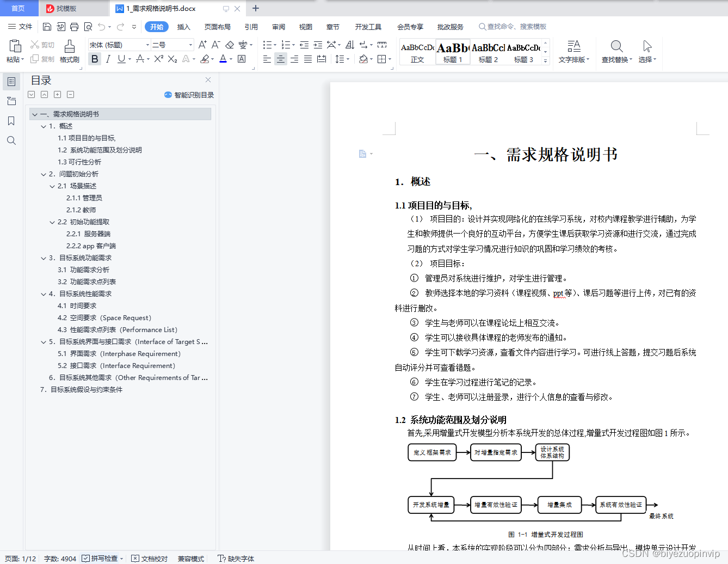
Task: Switch to the 页面布局 ribbon tab
Action: click(x=218, y=27)
